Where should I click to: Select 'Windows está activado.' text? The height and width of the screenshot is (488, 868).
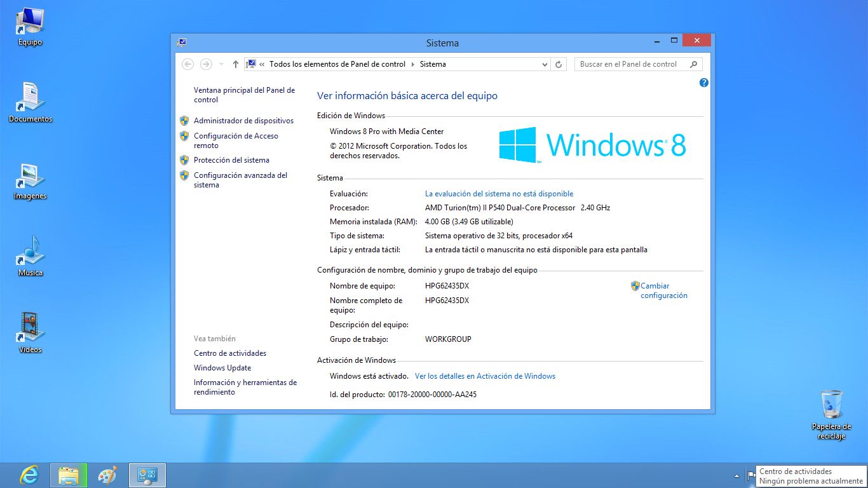(x=369, y=376)
